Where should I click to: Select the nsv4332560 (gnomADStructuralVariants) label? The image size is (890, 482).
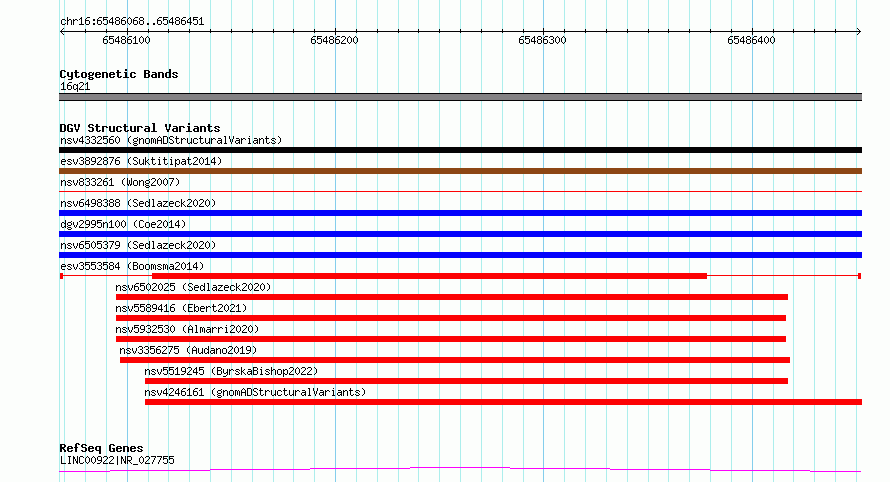171,140
